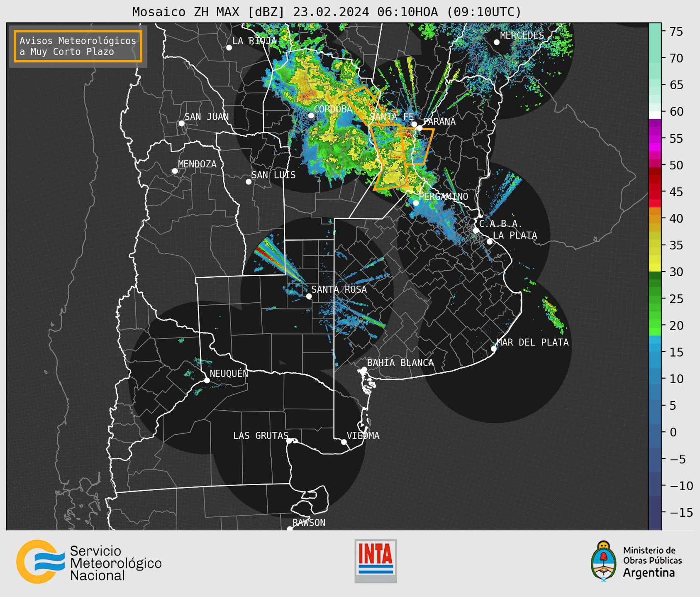Click the Bahía Blanca city marker dot
Screen dimensions: 700x597
click(x=364, y=369)
